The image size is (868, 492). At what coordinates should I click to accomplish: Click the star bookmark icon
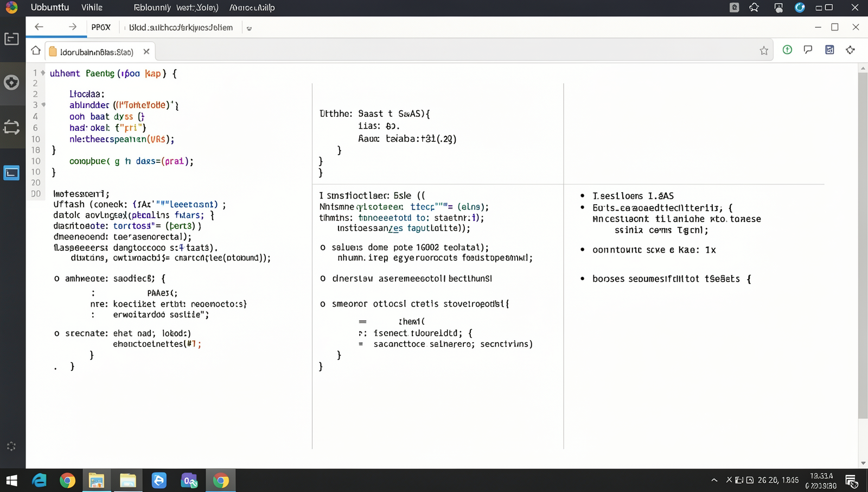pyautogui.click(x=764, y=51)
